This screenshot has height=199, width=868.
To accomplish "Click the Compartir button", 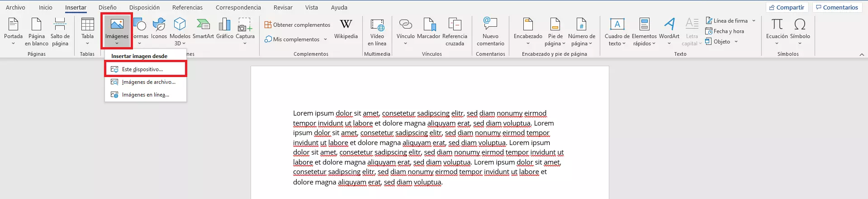I will [787, 7].
